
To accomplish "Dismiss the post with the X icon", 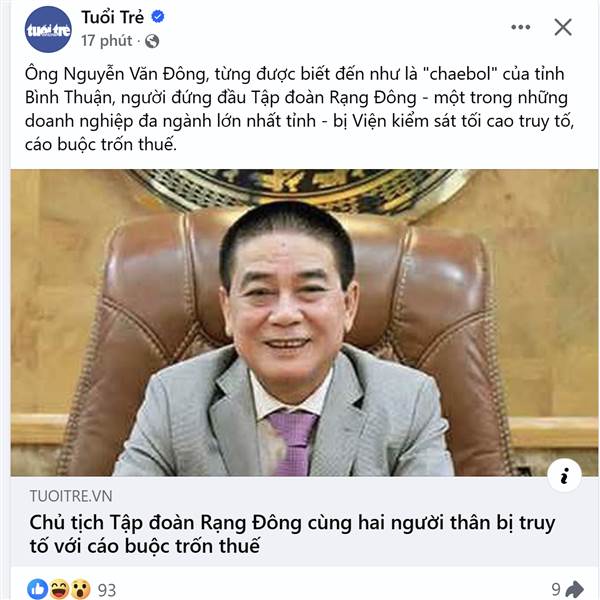I will 563,27.
